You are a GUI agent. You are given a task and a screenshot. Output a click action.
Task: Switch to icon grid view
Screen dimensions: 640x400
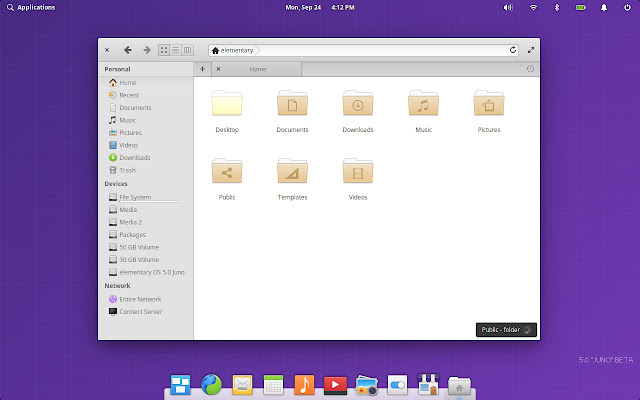pos(164,50)
